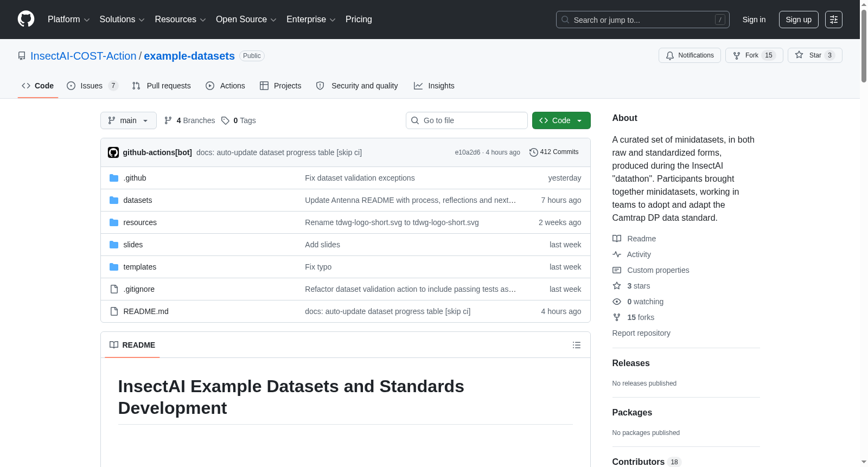This screenshot has width=868, height=467.
Task: Open 'Rename tdwg-logo-short.svg' commit message
Action: coord(392,222)
